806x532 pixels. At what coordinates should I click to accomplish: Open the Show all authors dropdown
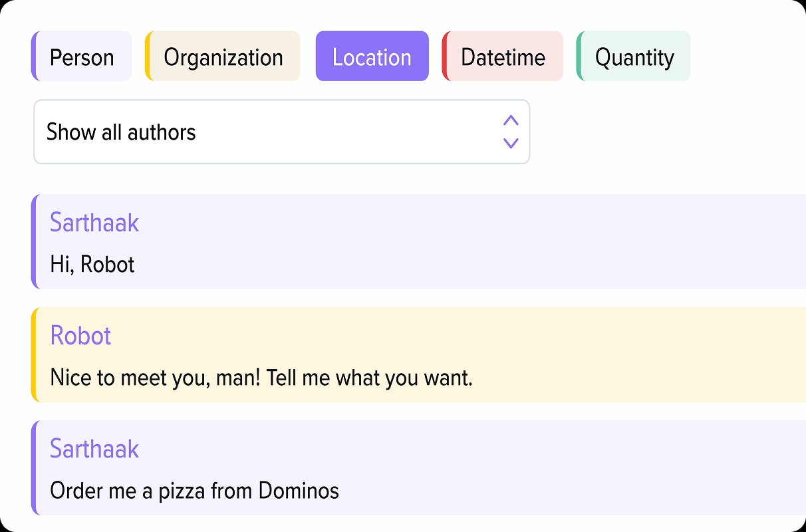[x=266, y=132]
